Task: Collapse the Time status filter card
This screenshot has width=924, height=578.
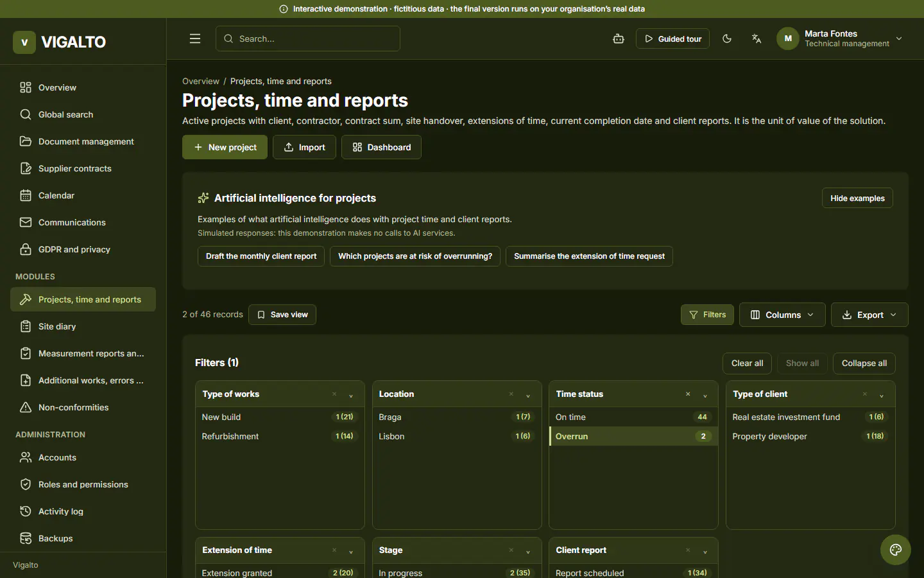Action: click(705, 395)
